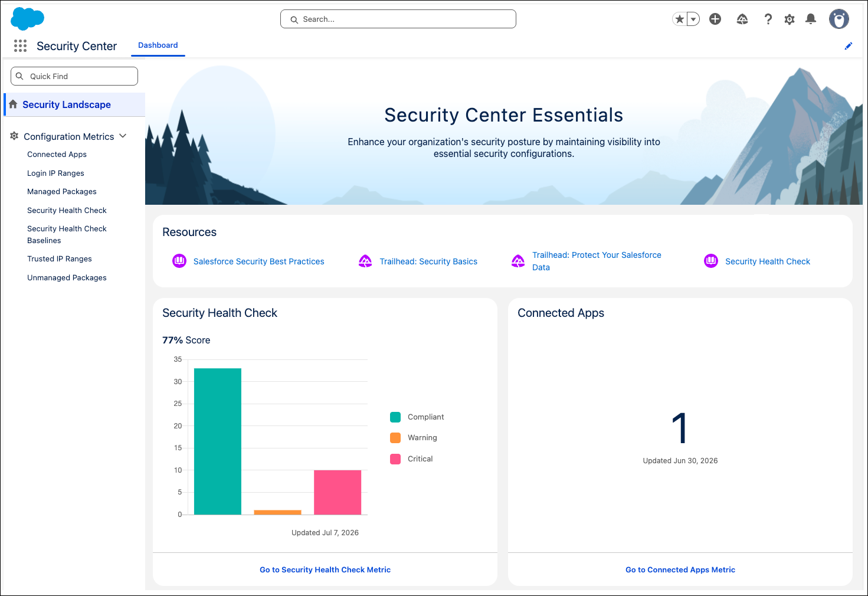Open Security Health Check sidebar item
Screen dimensions: 868x596
(67, 211)
